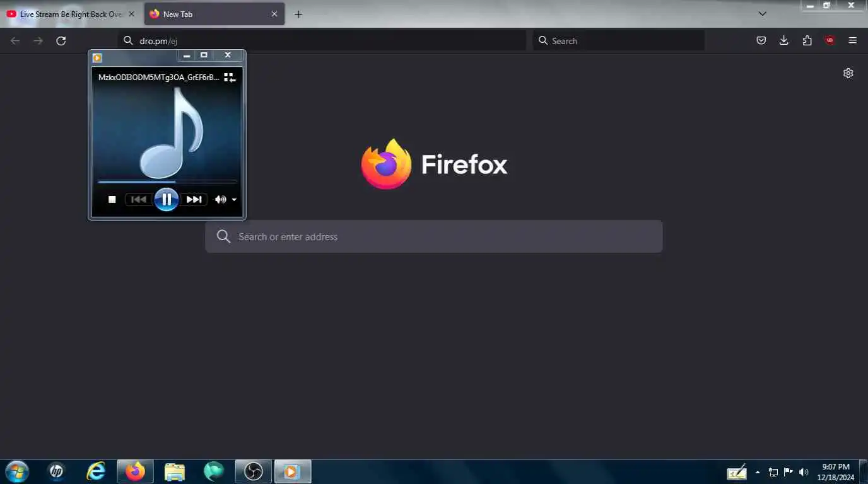This screenshot has height=484, width=868.
Task: Skip to the previous track
Action: (x=139, y=200)
